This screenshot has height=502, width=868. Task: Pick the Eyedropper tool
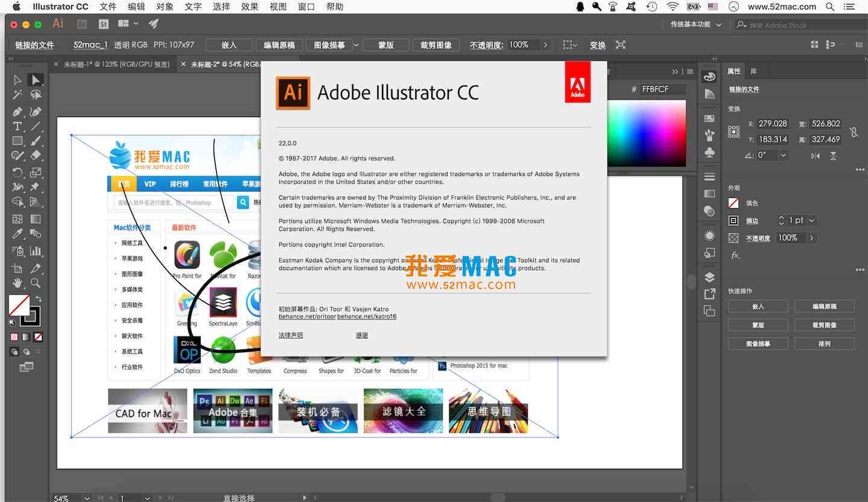click(17, 234)
